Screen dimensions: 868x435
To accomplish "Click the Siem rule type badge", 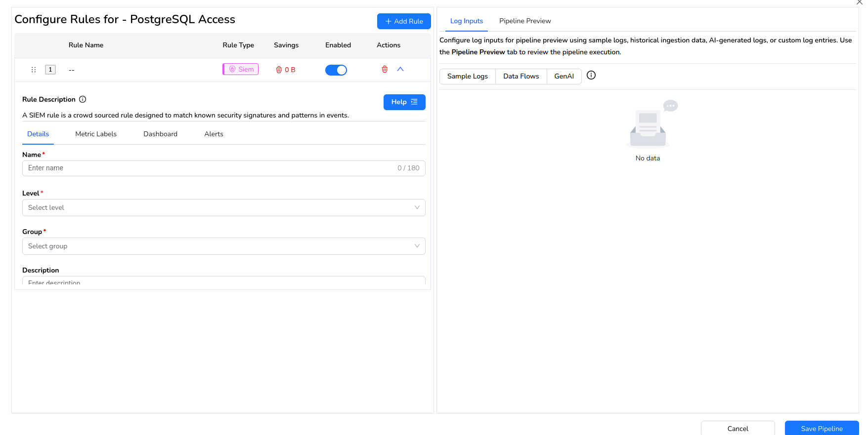I will pyautogui.click(x=241, y=70).
